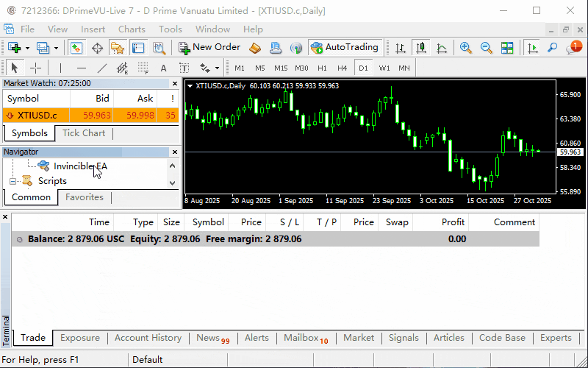Select the H4 timeframe
This screenshot has width=588, height=368.
point(342,68)
